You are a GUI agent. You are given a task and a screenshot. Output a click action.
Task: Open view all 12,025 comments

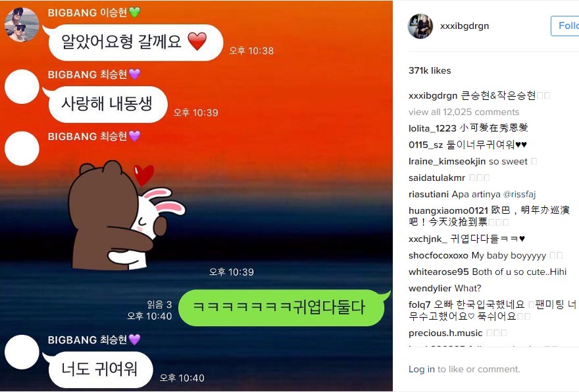[x=464, y=112]
